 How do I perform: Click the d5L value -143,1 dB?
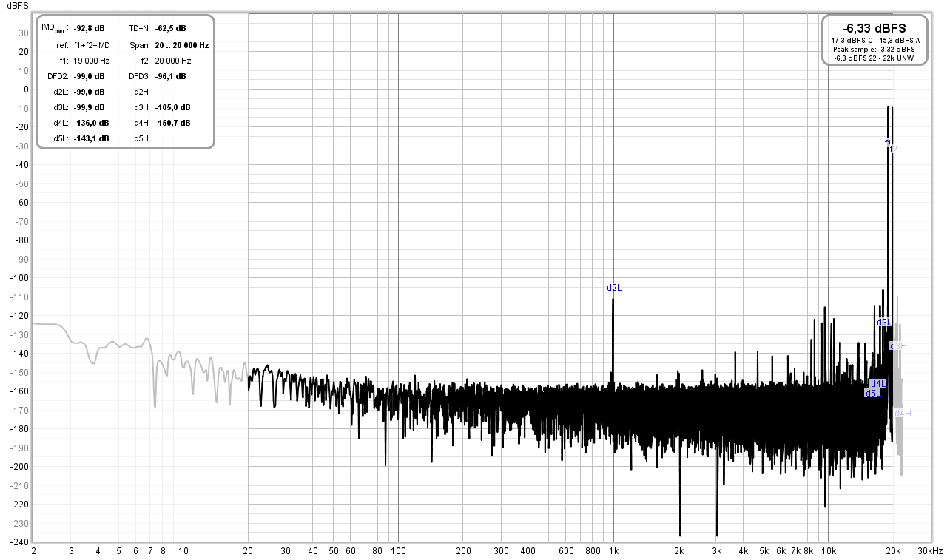(x=91, y=138)
